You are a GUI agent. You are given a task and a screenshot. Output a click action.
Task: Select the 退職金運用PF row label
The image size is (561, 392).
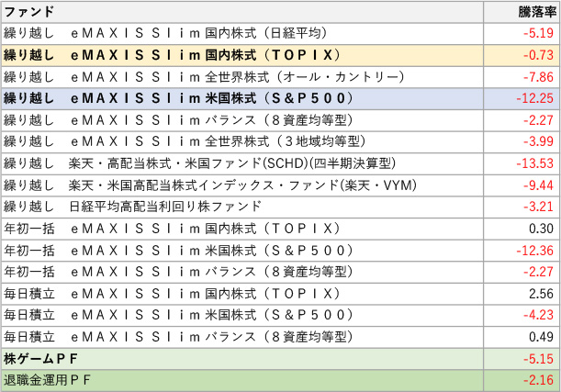pyautogui.click(x=47, y=379)
